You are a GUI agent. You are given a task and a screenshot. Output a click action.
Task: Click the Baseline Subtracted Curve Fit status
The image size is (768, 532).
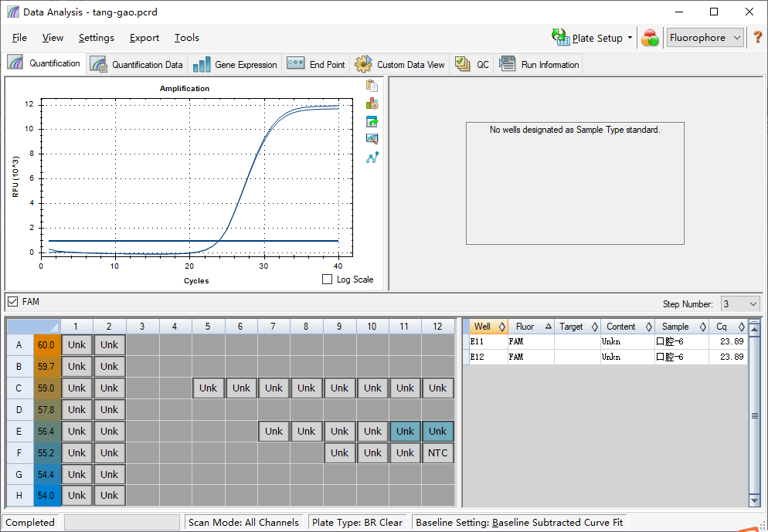coord(519,522)
